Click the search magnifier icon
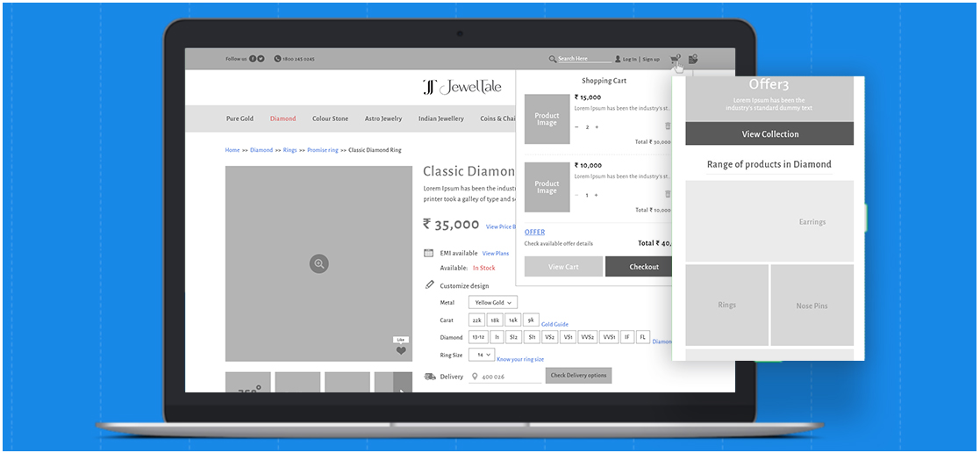 click(553, 59)
